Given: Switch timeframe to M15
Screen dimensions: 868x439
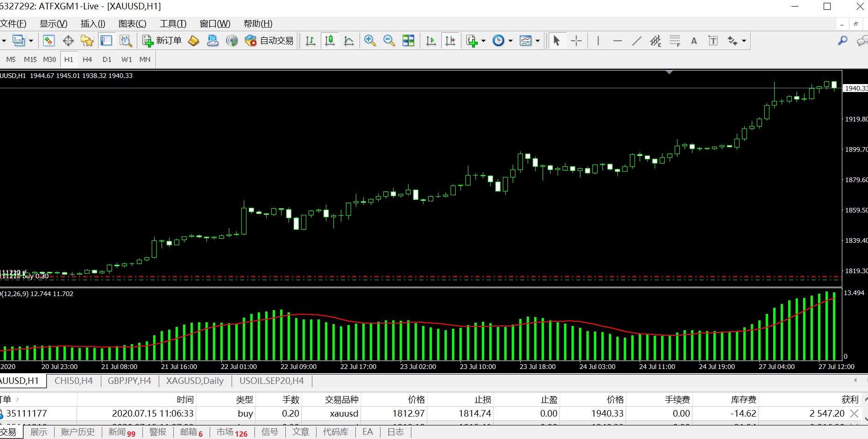Looking at the screenshot, I should (30, 59).
